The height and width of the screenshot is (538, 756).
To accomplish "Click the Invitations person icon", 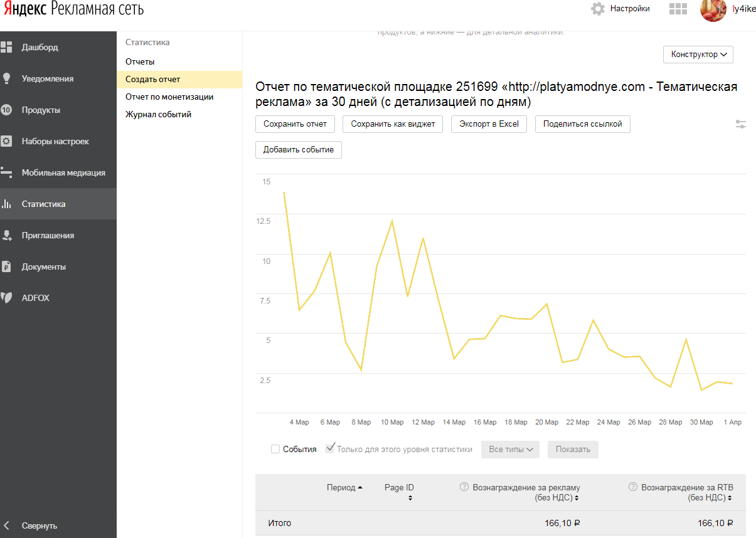I will click(7, 235).
